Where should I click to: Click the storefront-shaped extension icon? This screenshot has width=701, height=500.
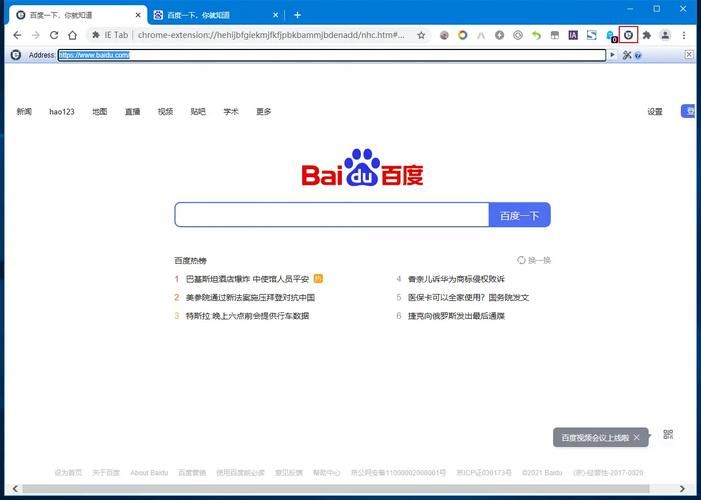(x=555, y=35)
